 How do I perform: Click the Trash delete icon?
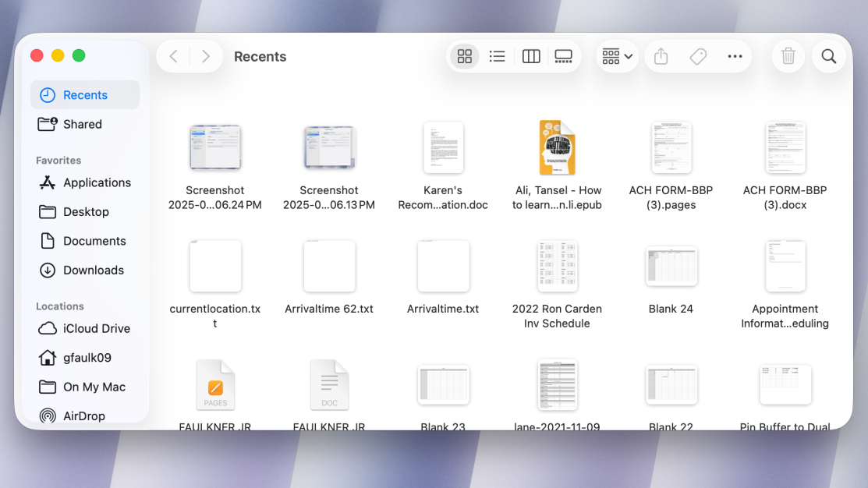pos(788,56)
